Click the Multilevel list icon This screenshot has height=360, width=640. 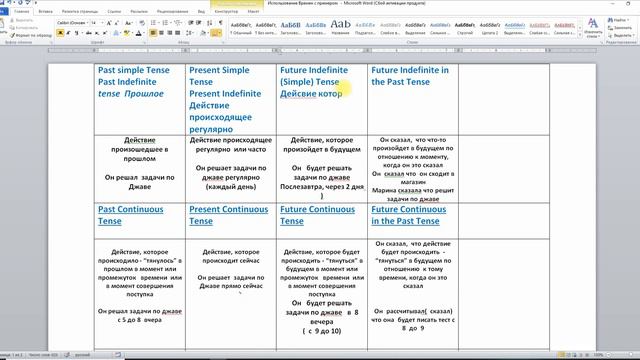point(177,23)
